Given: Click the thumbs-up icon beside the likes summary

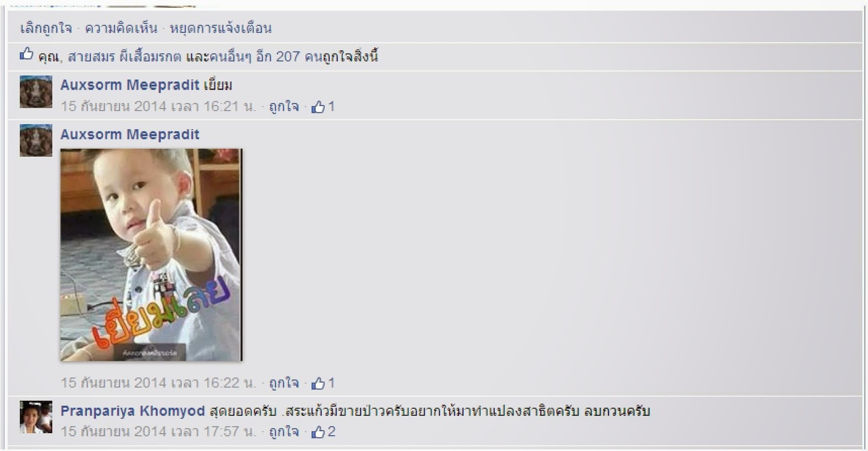Looking at the screenshot, I should pyautogui.click(x=27, y=54).
